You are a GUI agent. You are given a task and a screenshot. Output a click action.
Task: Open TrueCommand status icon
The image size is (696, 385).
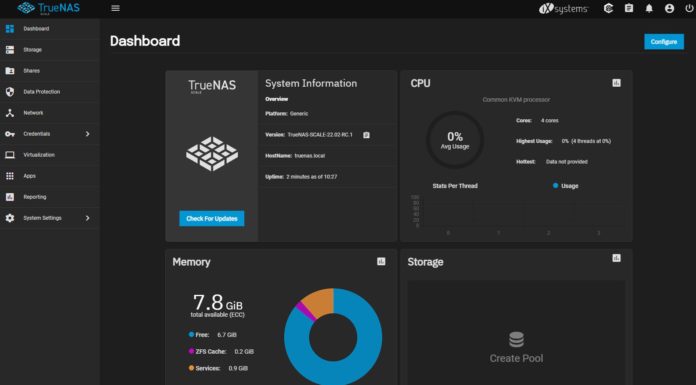pyautogui.click(x=609, y=8)
